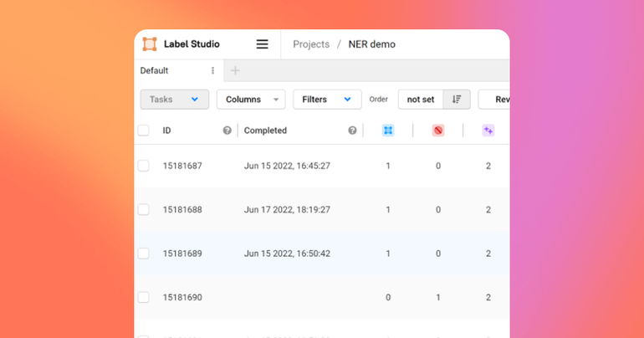Open task ID 15181688

(182, 210)
